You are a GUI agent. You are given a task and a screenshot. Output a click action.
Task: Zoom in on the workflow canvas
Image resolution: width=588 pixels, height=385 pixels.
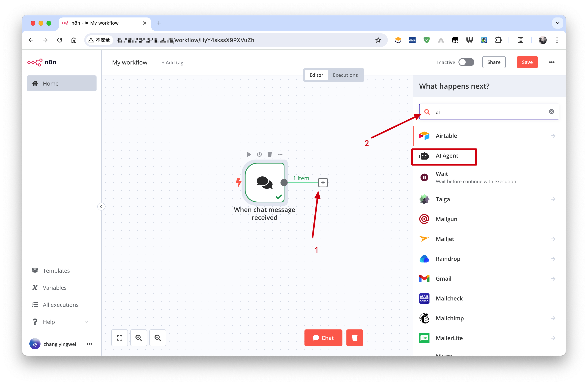[139, 338]
